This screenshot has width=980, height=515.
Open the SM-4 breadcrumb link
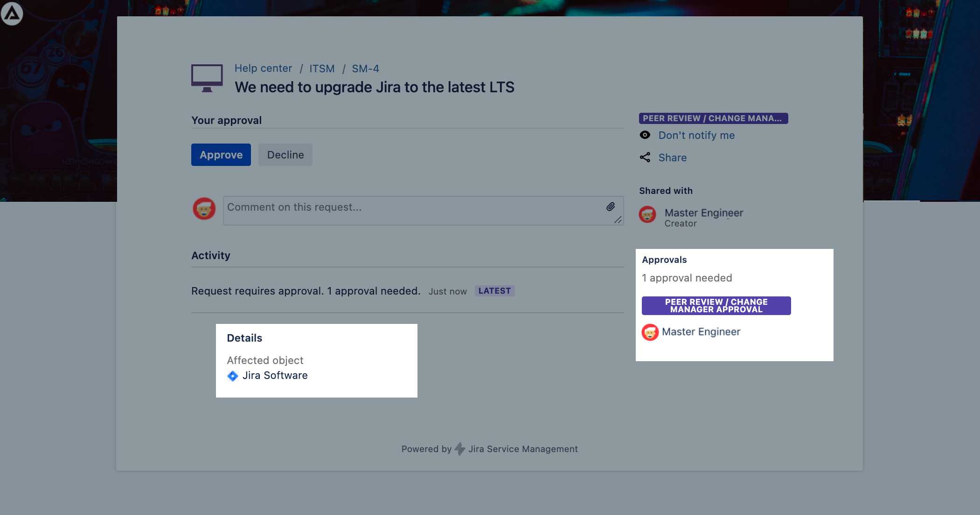(x=365, y=69)
